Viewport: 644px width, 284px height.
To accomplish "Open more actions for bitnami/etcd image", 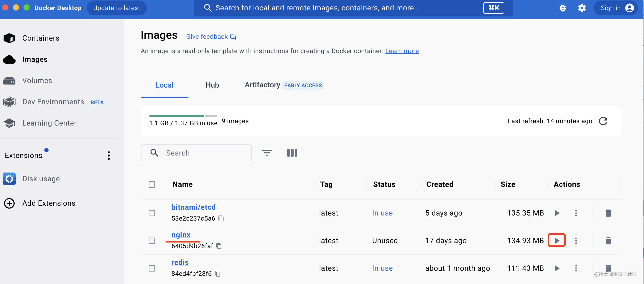I will coord(576,213).
